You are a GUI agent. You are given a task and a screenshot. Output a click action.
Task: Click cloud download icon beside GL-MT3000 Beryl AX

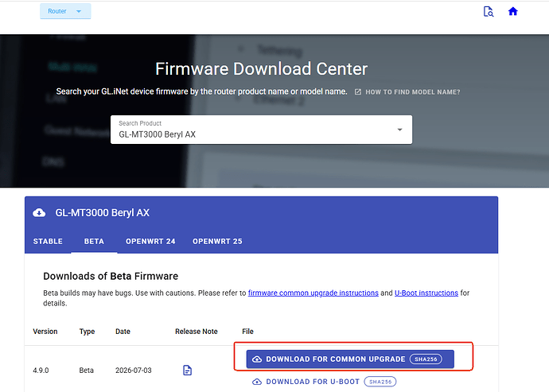coord(39,213)
